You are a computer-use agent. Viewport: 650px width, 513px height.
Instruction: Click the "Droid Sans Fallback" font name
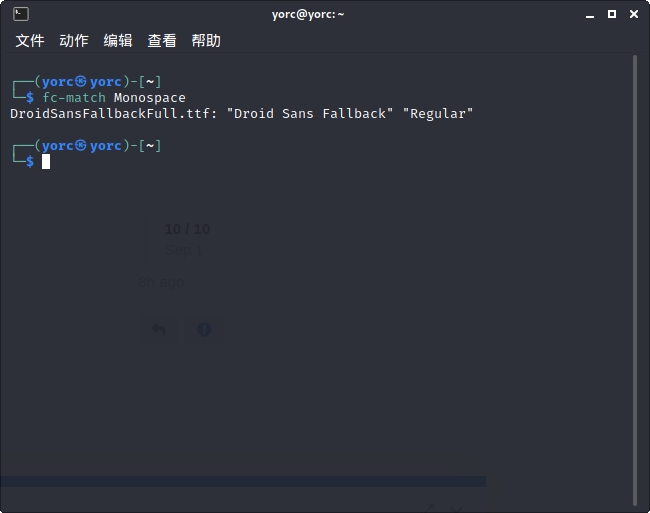[x=310, y=114]
